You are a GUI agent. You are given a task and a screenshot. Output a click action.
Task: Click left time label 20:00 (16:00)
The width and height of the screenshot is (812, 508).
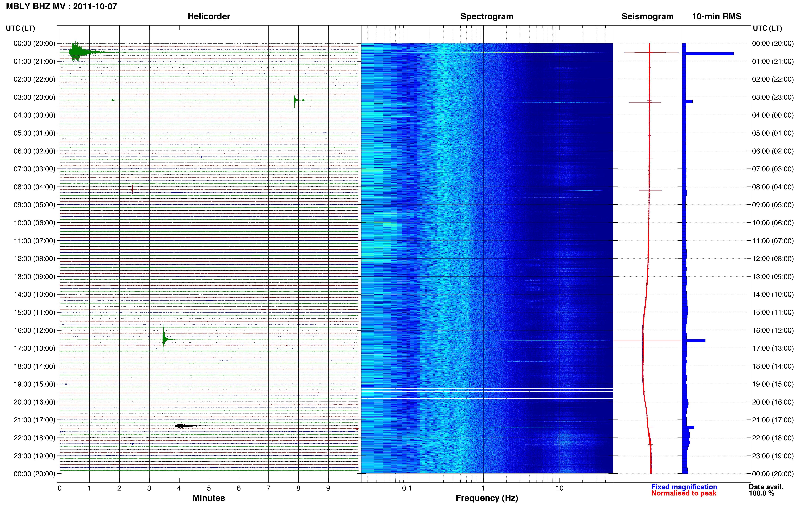coord(34,402)
